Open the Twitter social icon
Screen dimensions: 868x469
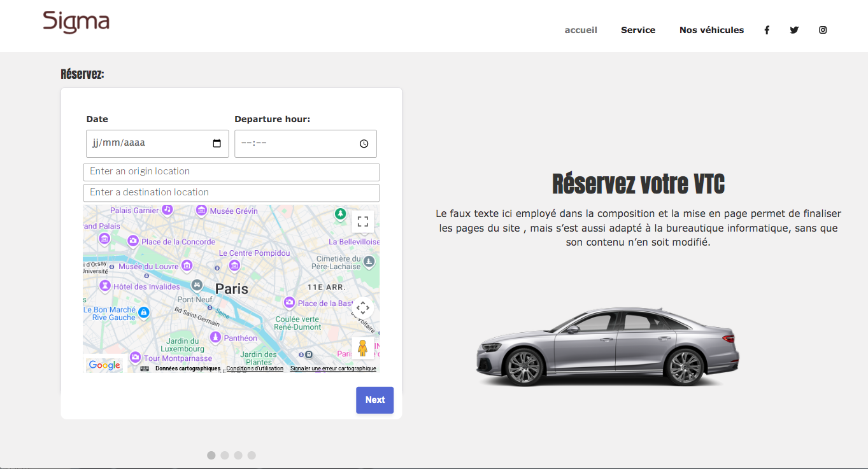pyautogui.click(x=794, y=30)
